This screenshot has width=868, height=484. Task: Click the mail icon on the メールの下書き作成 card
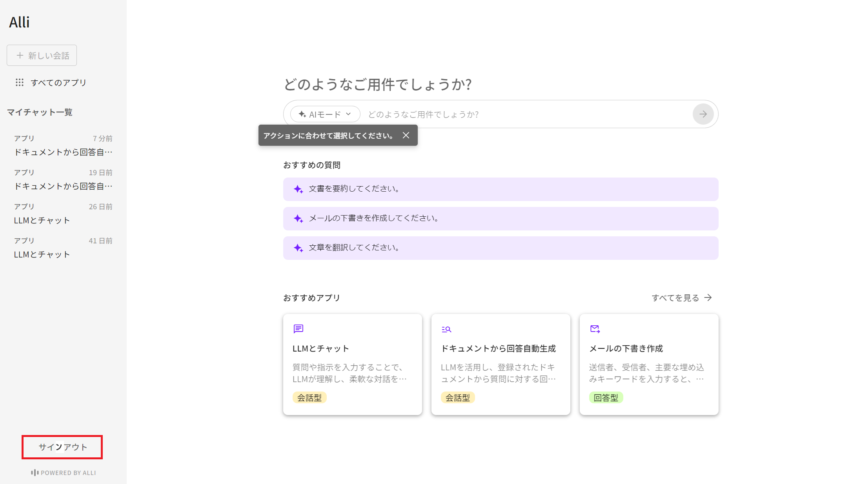595,329
